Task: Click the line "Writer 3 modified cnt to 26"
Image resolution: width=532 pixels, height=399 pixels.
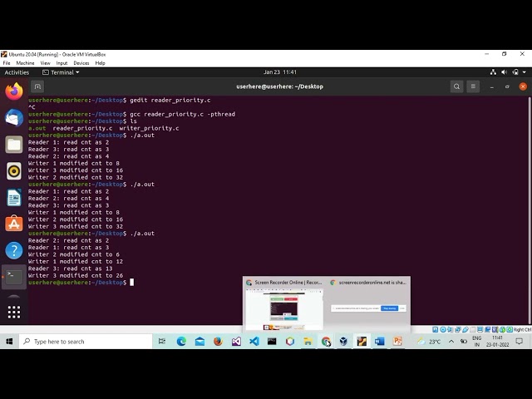Action: (x=76, y=275)
